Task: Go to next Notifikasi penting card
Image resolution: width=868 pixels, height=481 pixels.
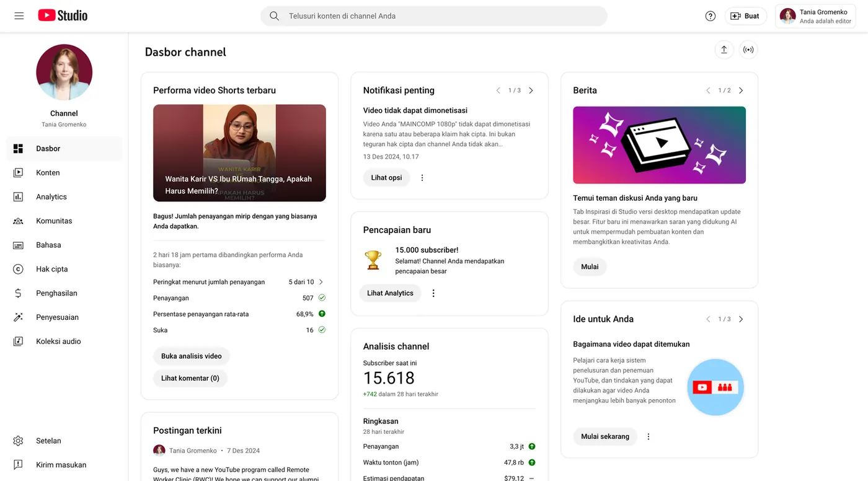Action: click(531, 90)
